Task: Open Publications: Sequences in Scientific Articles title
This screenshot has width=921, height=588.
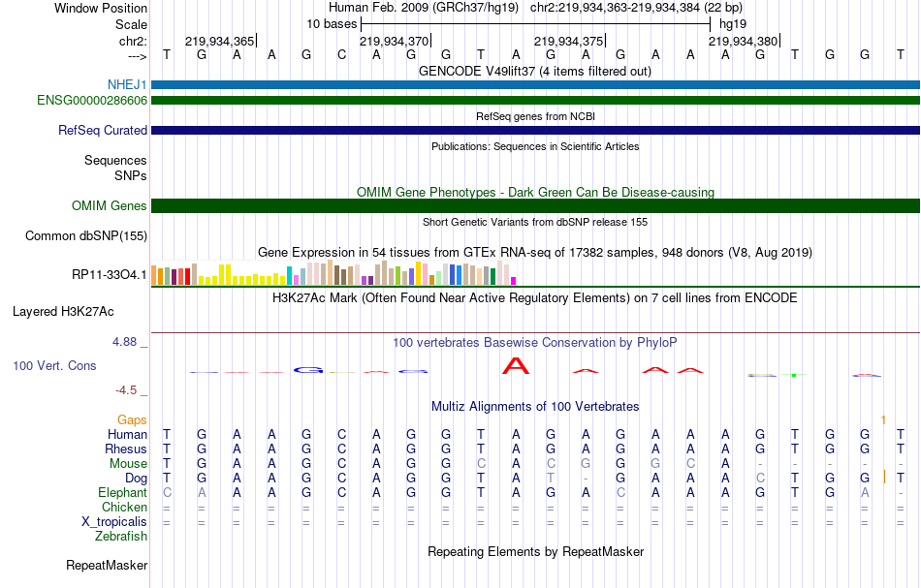Action: point(535,146)
